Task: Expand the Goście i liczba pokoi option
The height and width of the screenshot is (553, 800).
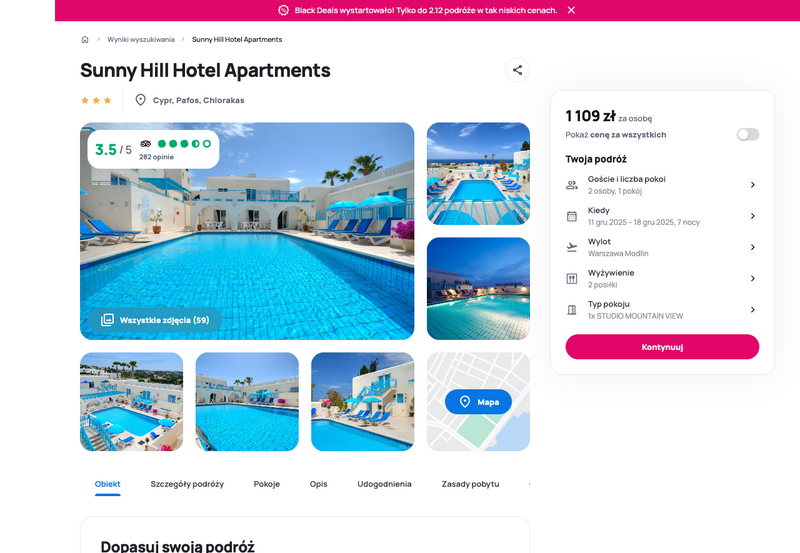Action: (x=662, y=185)
